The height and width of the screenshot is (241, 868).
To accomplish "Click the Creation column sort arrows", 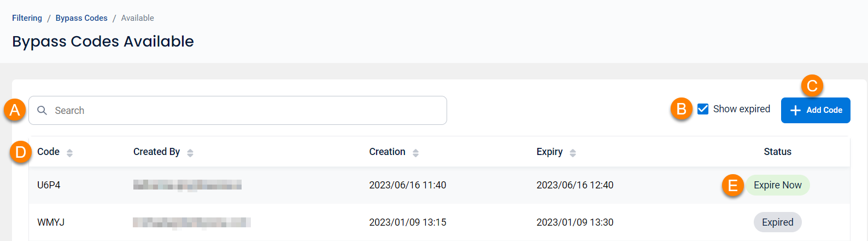I will (415, 153).
